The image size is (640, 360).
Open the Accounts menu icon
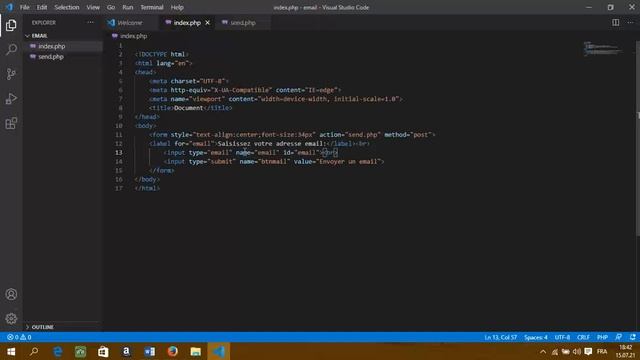[11, 294]
